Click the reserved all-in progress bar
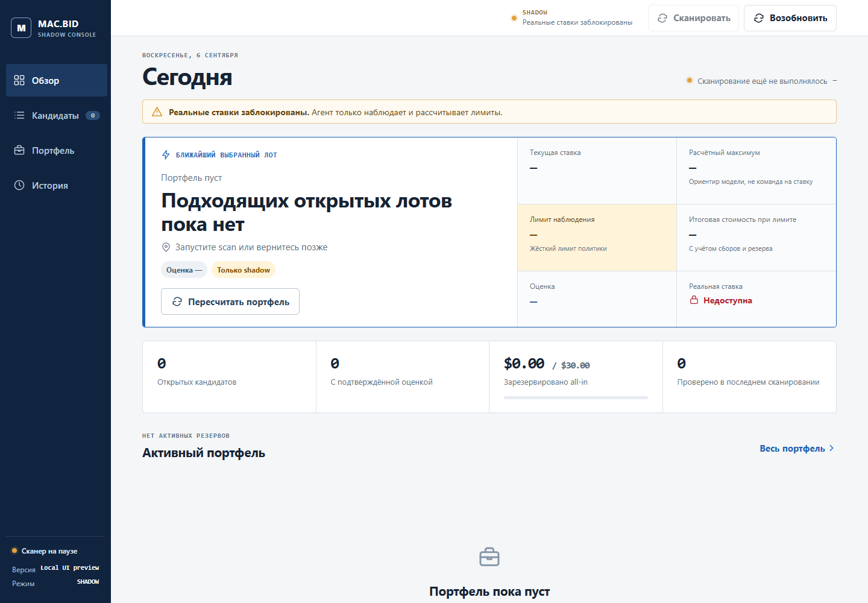The height and width of the screenshot is (603, 868). 576,397
